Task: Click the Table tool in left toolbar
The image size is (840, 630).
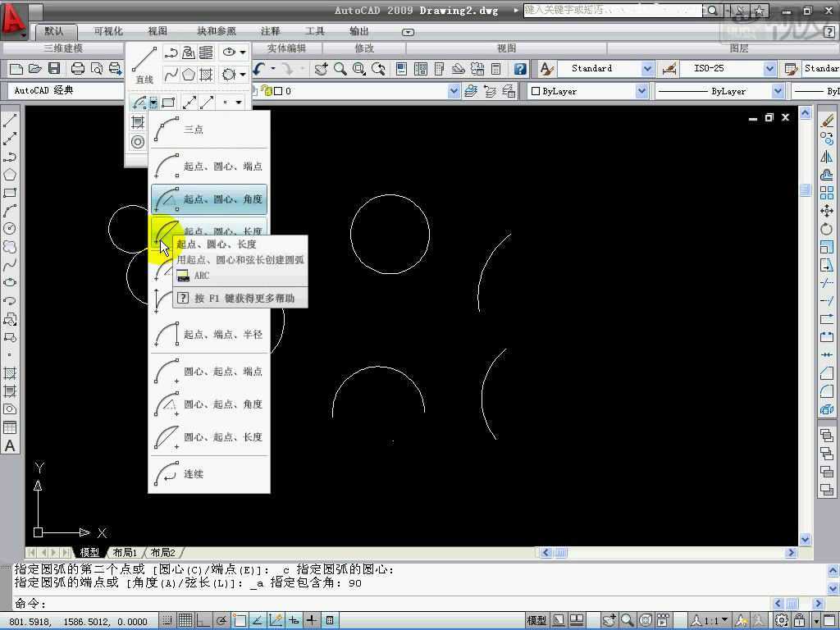Action: (10, 427)
